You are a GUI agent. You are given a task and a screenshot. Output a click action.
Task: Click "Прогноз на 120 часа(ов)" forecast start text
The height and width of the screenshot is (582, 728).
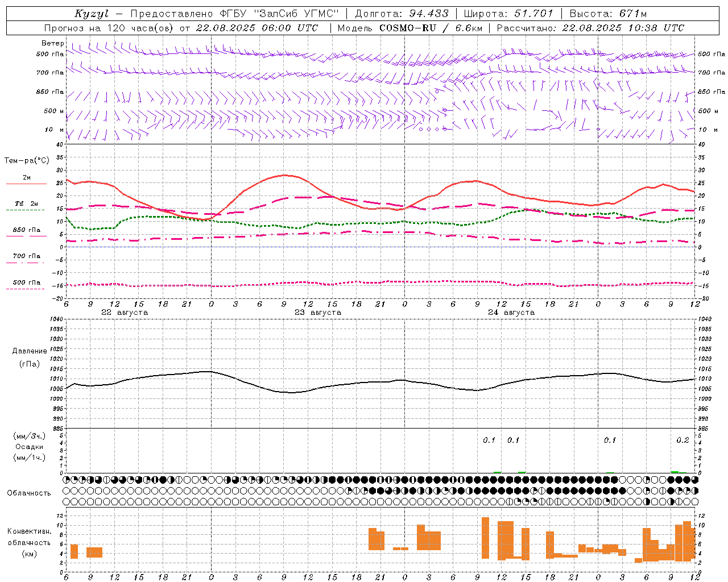point(109,28)
